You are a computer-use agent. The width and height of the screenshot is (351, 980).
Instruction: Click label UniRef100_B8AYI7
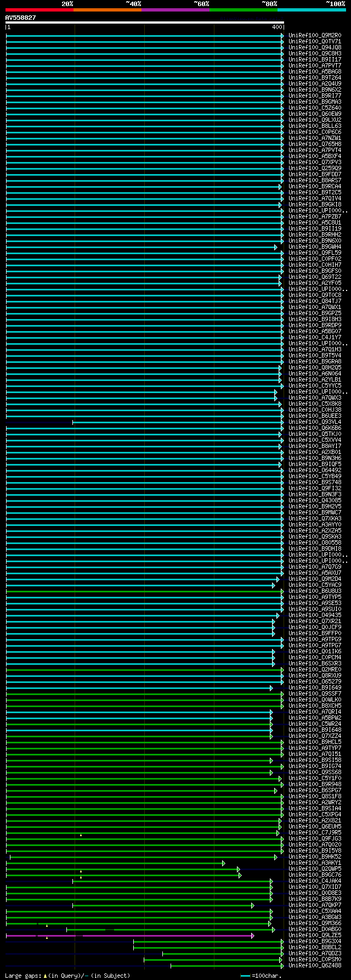coord(315,446)
